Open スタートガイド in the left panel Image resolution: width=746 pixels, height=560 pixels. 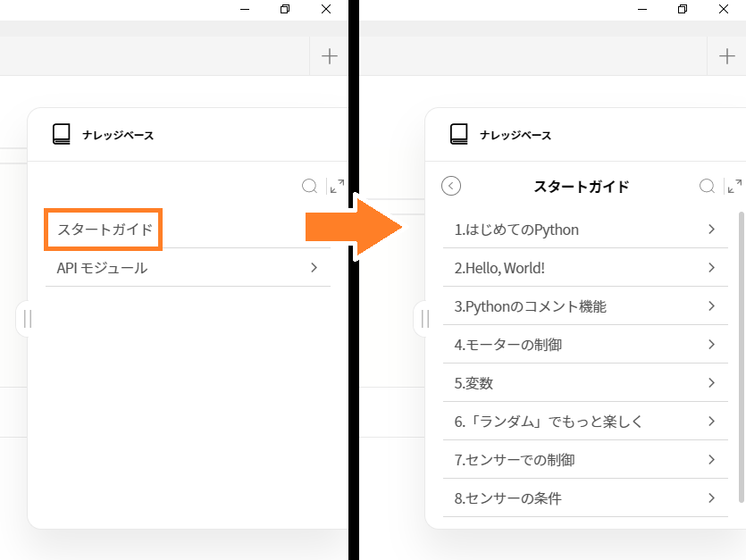pyautogui.click(x=104, y=230)
